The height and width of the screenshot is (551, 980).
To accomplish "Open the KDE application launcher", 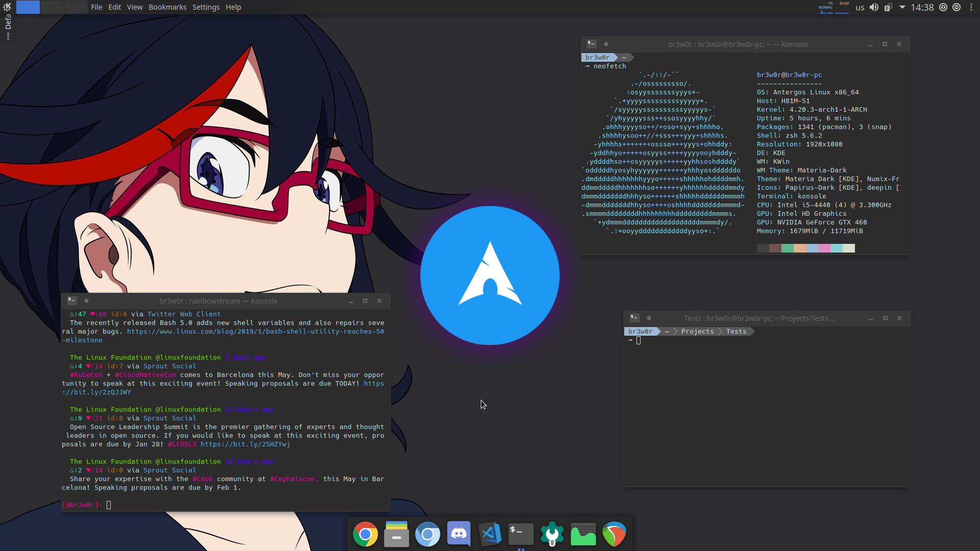I will (7, 7).
